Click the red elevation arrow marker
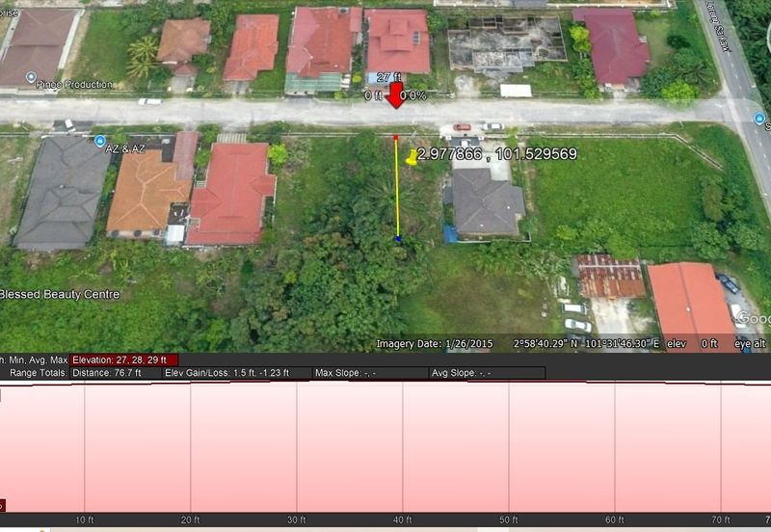The height and width of the screenshot is (532, 771). 396,94
